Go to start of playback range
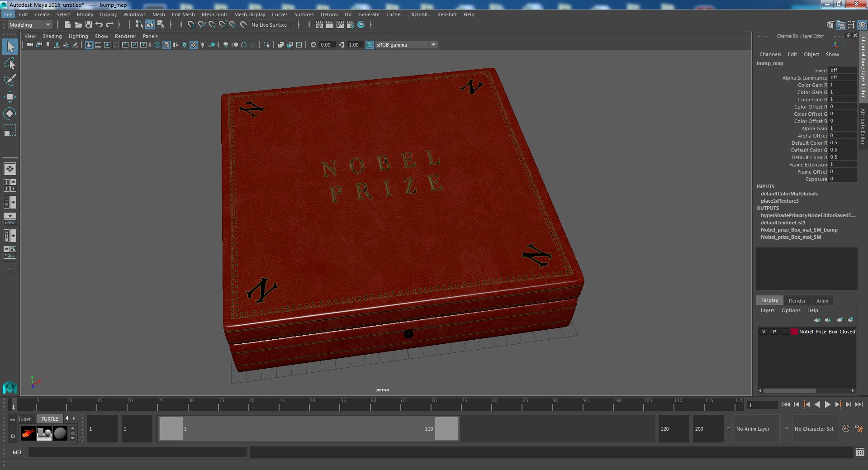Screen dimensions: 868x470 (x=786, y=404)
